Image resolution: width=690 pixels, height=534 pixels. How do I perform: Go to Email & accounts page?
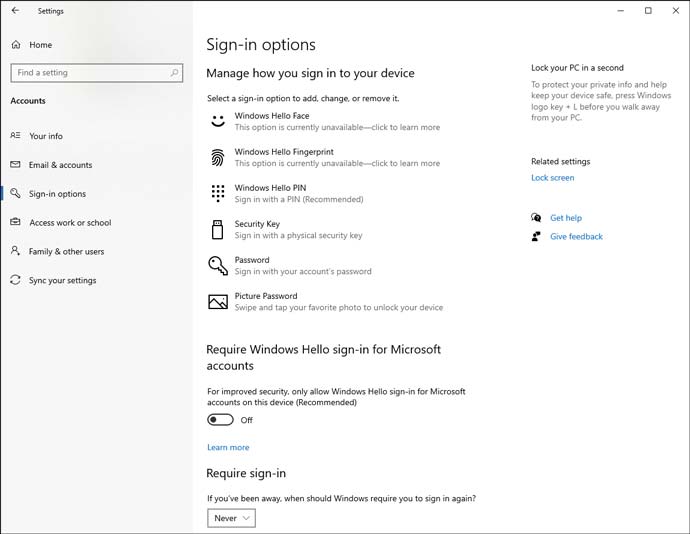[60, 165]
